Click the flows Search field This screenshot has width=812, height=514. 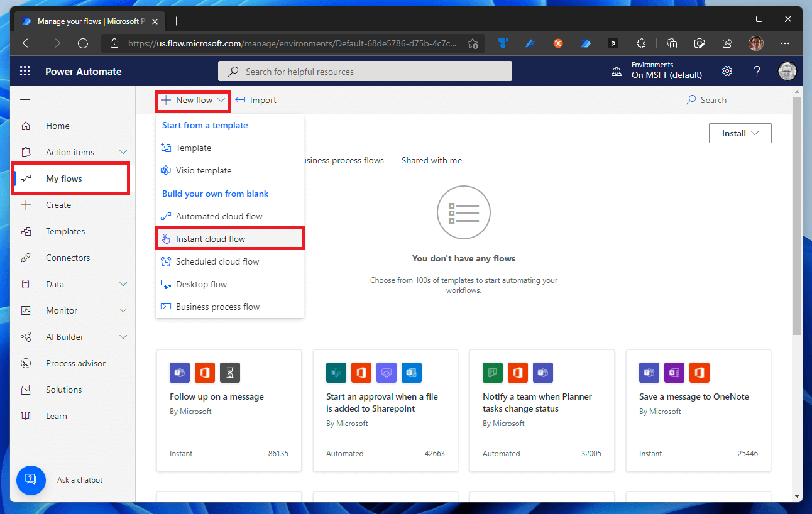click(735, 100)
